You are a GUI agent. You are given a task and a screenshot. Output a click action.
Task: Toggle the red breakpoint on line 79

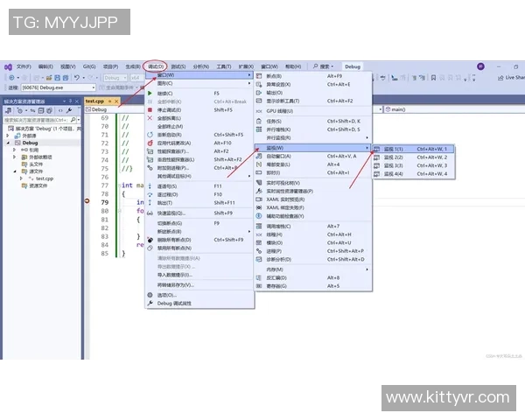87,202
